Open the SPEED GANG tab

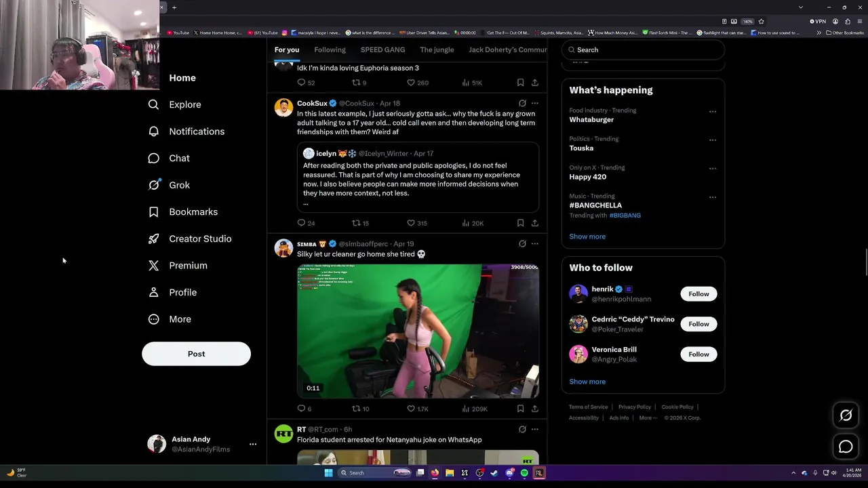pos(382,49)
